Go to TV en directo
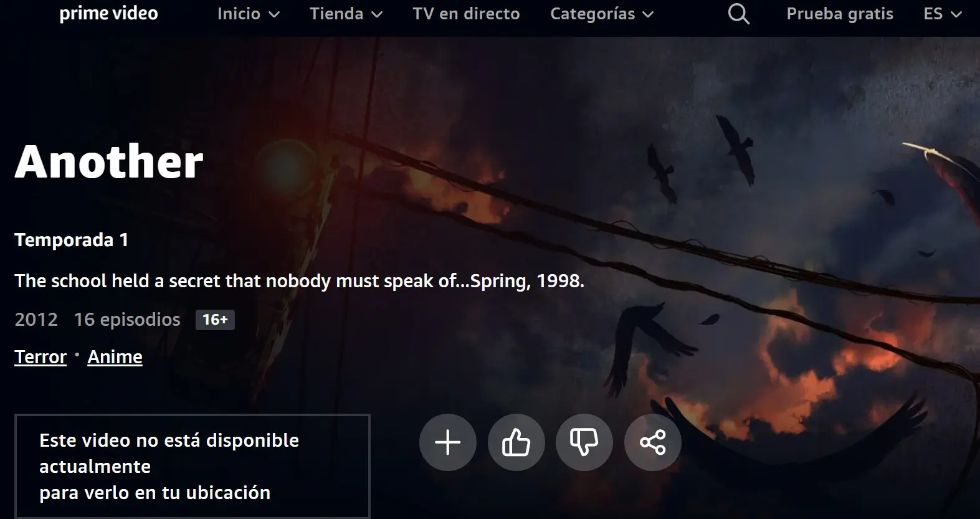The height and width of the screenshot is (519, 980). tap(466, 14)
